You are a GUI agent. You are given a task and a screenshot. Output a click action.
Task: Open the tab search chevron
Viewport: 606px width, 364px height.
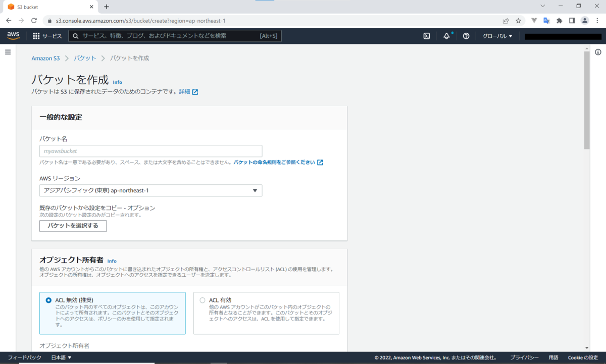tap(543, 6)
